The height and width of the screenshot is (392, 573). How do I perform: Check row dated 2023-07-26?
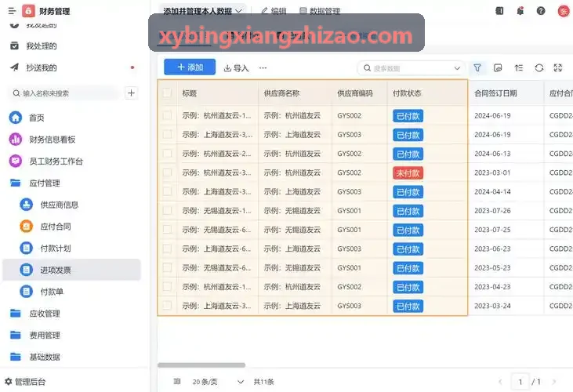pos(167,210)
